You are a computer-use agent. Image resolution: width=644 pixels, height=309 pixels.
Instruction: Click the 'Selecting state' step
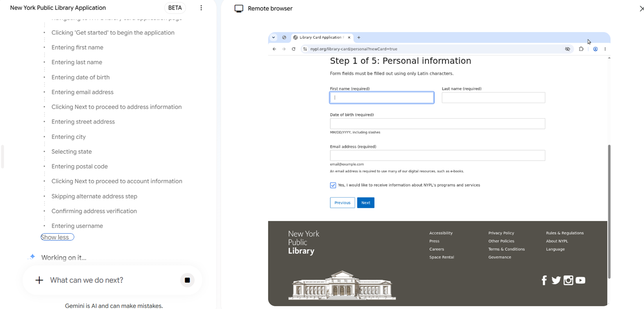coord(71,152)
